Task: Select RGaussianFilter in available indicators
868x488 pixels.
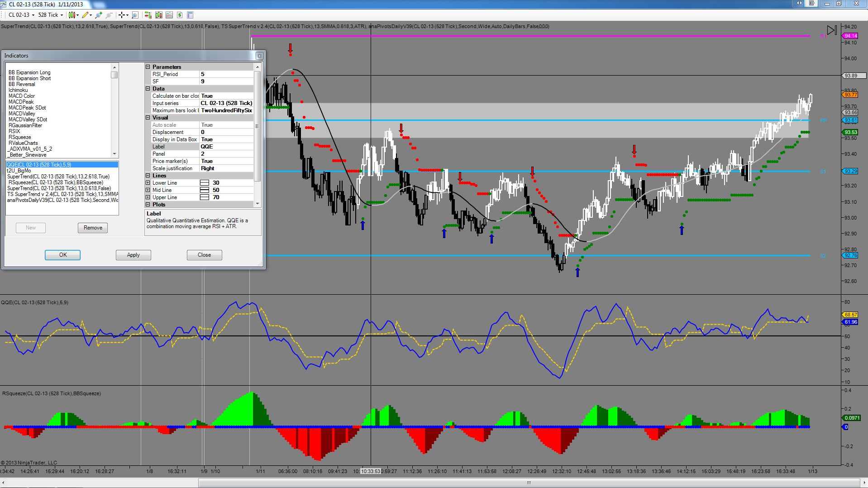Action: pyautogui.click(x=25, y=125)
